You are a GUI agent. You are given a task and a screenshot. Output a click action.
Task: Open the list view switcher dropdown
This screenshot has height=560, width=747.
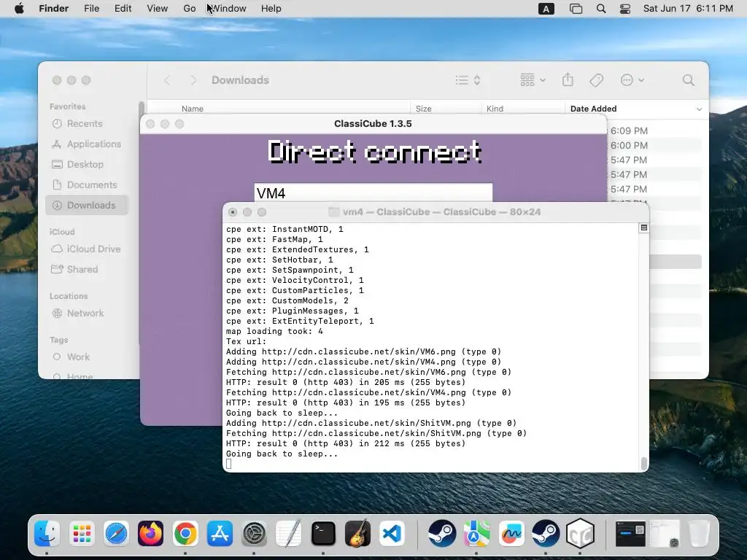tap(468, 80)
